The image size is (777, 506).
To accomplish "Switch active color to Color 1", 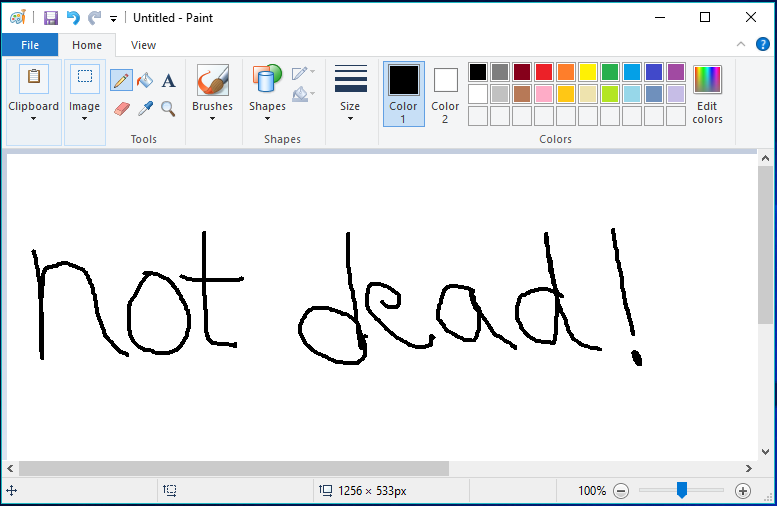I will tap(403, 93).
